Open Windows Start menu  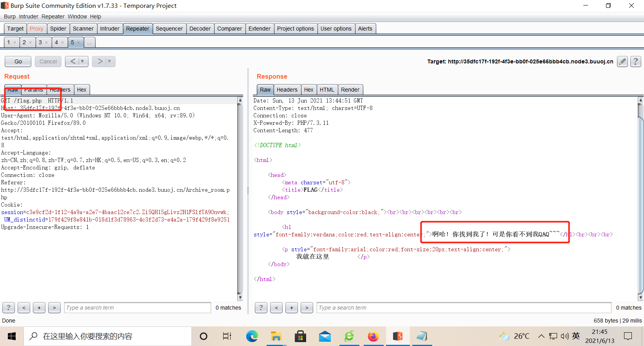point(12,336)
